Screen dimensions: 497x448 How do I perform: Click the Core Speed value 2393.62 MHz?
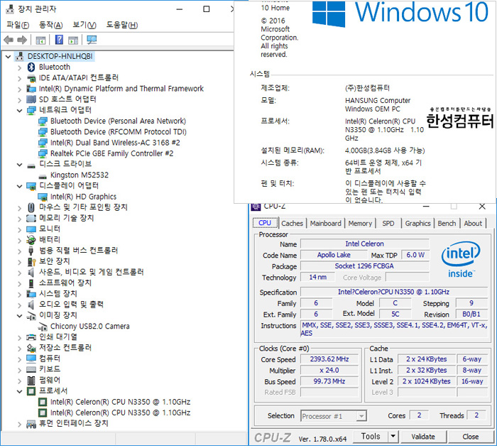pos(329,359)
